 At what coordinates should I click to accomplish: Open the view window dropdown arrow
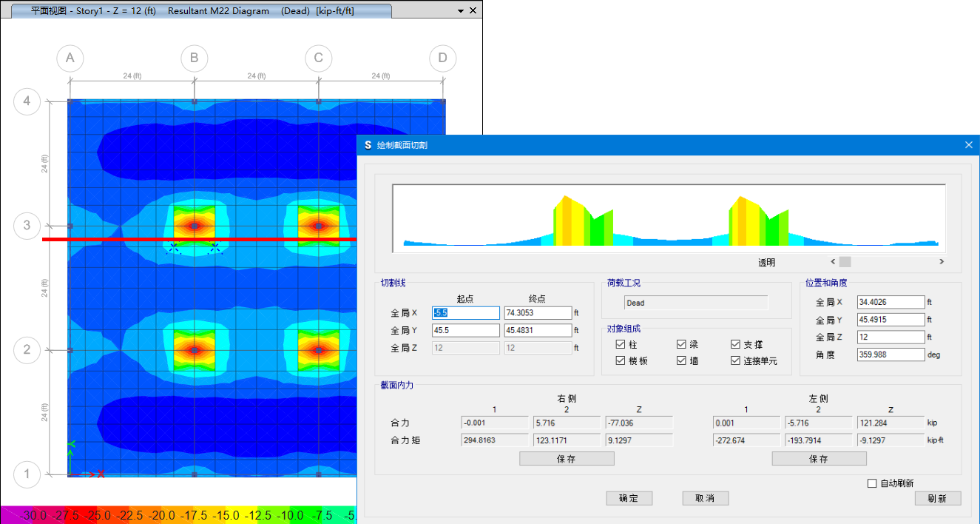tap(461, 11)
